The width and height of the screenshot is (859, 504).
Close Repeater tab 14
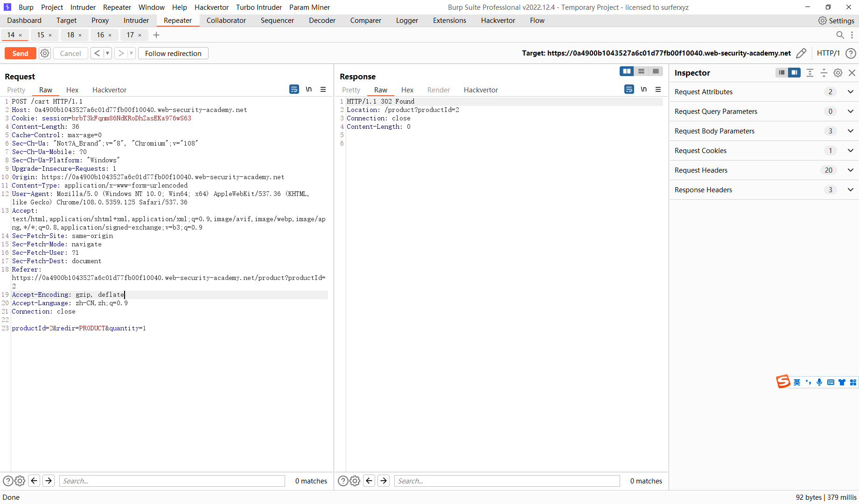pyautogui.click(x=21, y=35)
